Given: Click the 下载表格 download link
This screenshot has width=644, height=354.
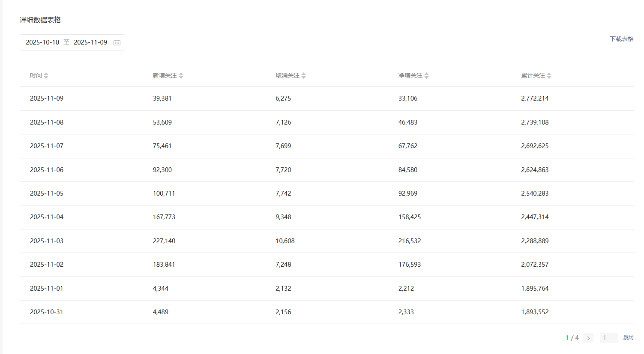Looking at the screenshot, I should point(621,39).
